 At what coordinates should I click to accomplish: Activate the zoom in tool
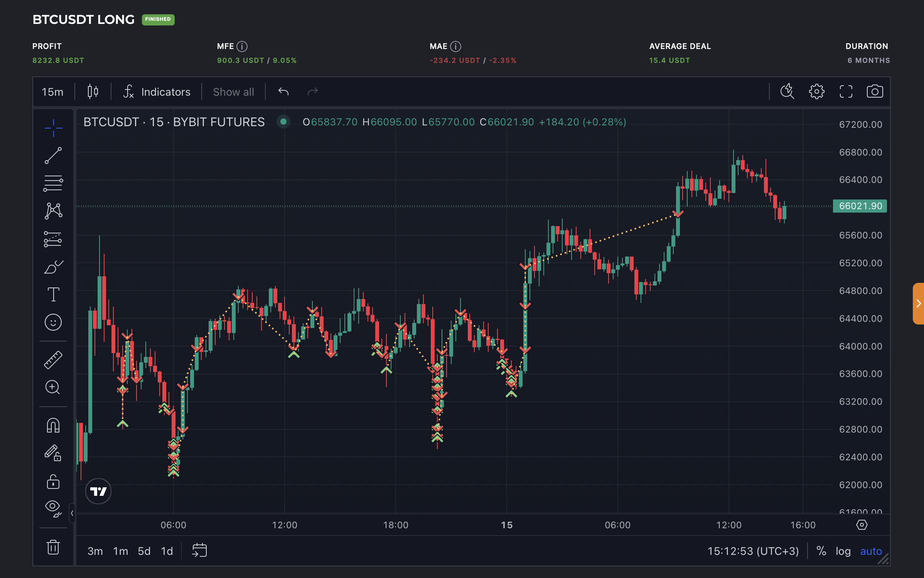[53, 387]
